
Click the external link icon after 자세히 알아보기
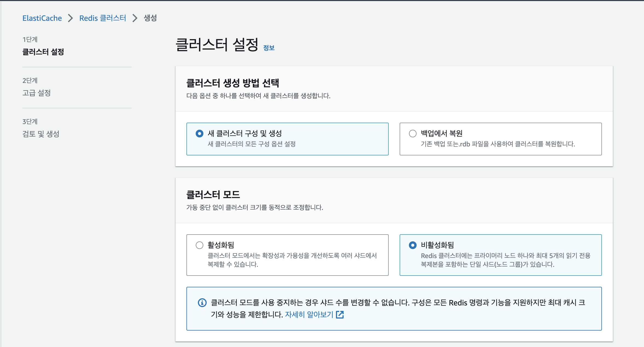[x=340, y=315]
